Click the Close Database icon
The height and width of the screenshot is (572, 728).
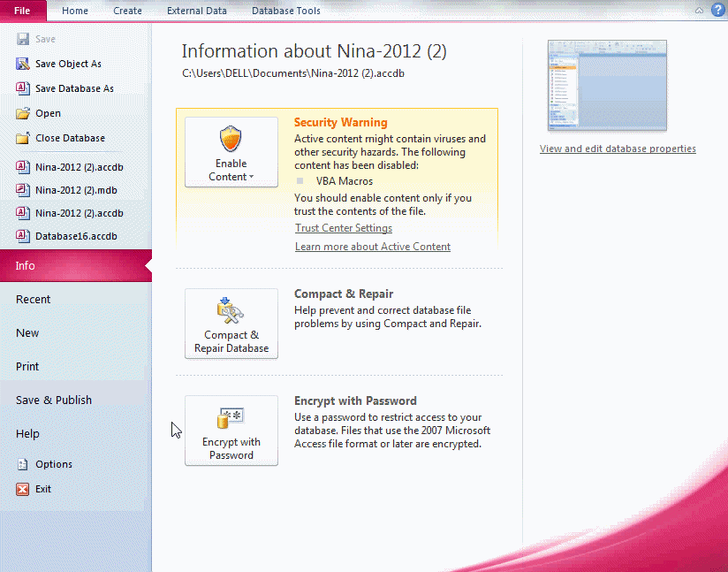pos(23,138)
